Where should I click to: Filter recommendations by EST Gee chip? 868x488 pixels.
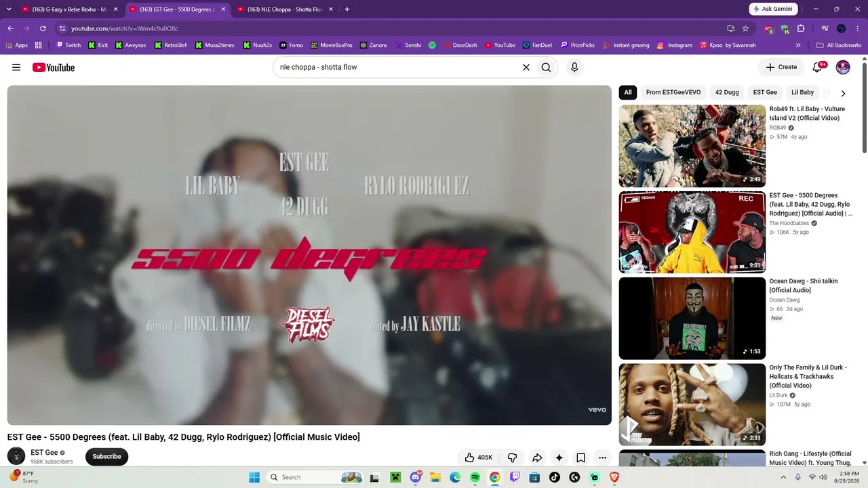point(765,92)
